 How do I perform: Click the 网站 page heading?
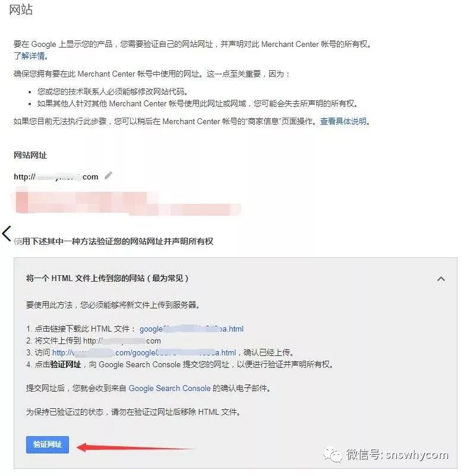click(x=21, y=10)
